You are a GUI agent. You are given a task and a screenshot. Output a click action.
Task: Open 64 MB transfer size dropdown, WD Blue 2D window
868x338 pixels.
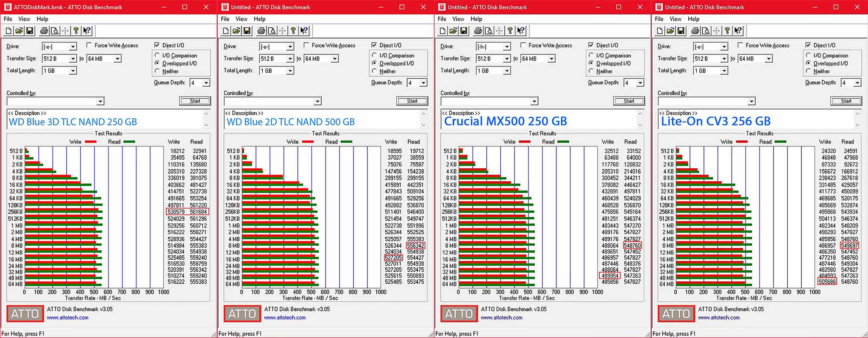pyautogui.click(x=335, y=58)
